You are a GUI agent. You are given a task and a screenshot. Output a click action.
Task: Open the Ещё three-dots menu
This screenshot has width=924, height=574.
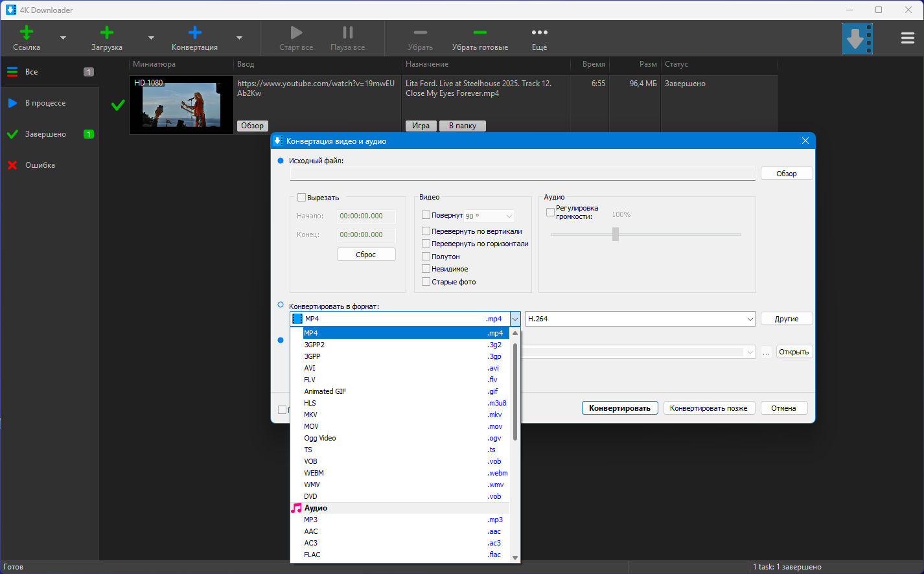coord(539,33)
